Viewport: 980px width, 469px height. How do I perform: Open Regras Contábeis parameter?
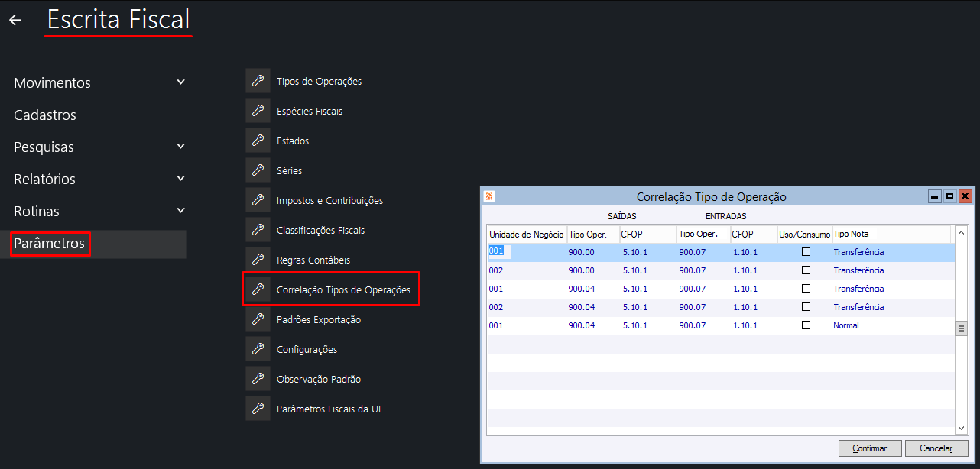[x=313, y=260]
